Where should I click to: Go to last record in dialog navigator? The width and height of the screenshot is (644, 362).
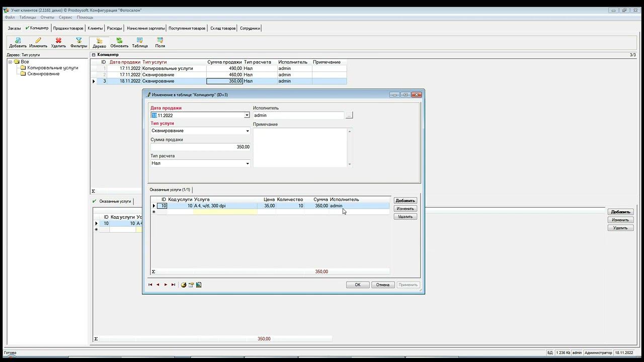point(173,285)
